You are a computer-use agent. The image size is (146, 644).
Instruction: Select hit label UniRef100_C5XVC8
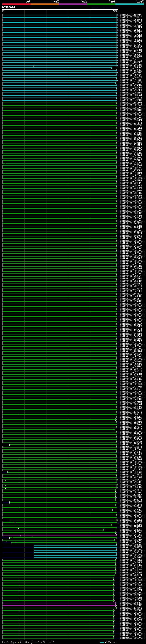[131, 55]
